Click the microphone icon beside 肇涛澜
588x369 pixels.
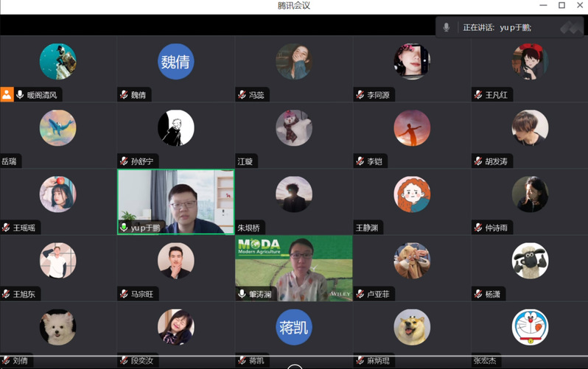point(242,294)
